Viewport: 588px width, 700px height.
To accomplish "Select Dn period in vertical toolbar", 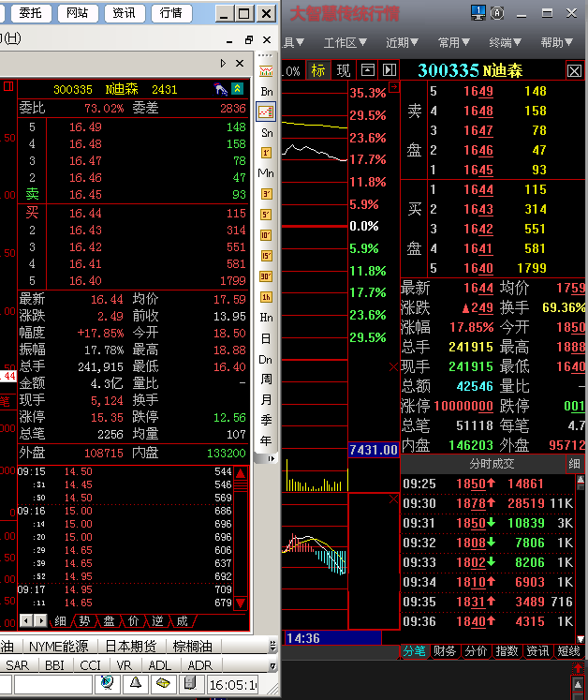I will pos(266,360).
